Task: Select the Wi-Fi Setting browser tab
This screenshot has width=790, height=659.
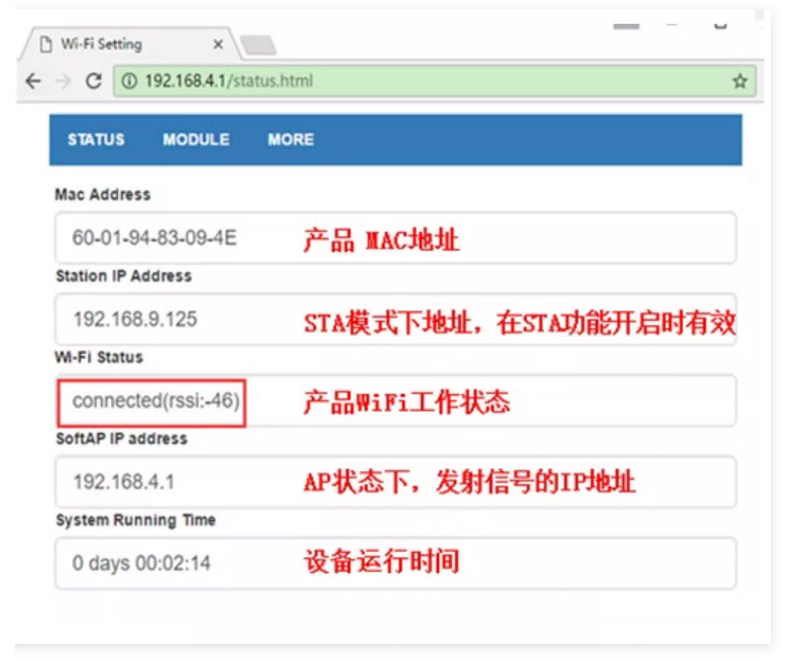Action: (128, 44)
